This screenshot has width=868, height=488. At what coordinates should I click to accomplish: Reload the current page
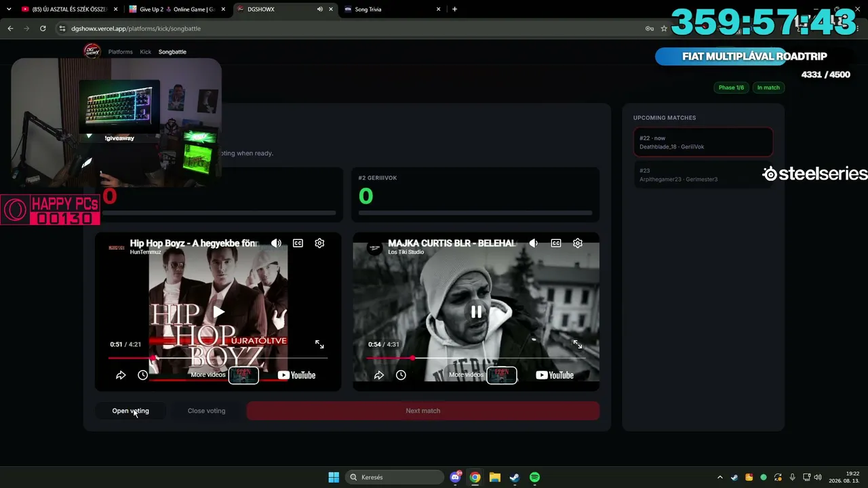point(43,28)
